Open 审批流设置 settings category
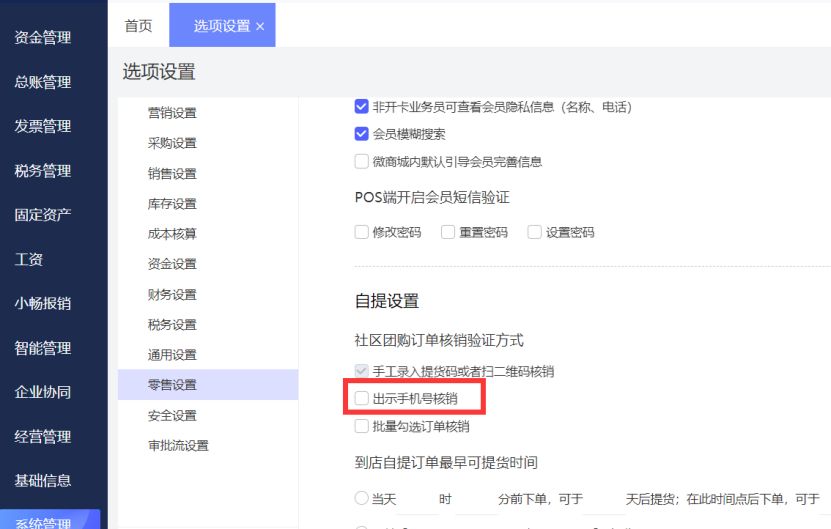The height and width of the screenshot is (529, 831). click(x=178, y=445)
